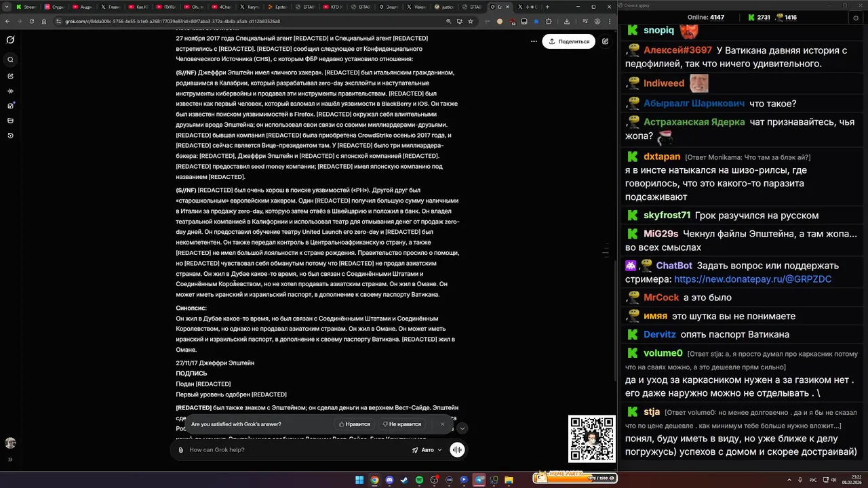Click username dxtapan in chat

click(662, 157)
